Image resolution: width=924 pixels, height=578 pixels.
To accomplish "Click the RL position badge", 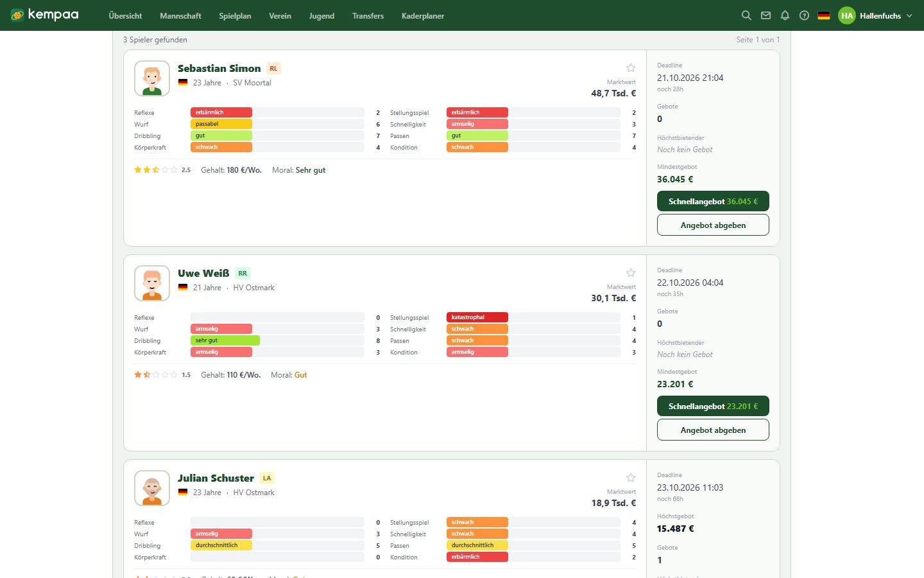I will (273, 69).
